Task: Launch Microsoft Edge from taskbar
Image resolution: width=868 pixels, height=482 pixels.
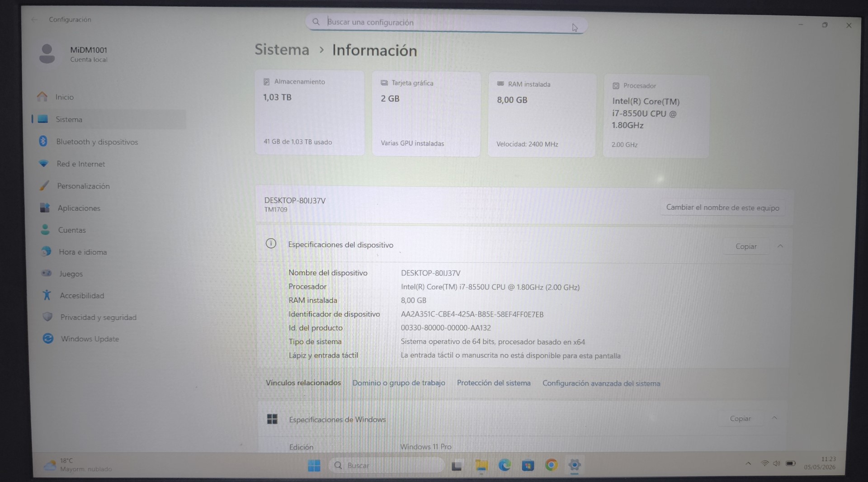Action: click(x=505, y=465)
